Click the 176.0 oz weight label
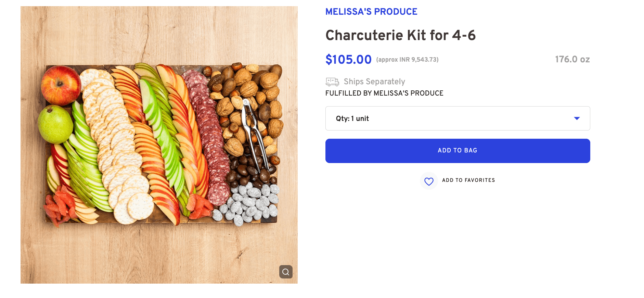Image resolution: width=644 pixels, height=298 pixels. click(572, 59)
